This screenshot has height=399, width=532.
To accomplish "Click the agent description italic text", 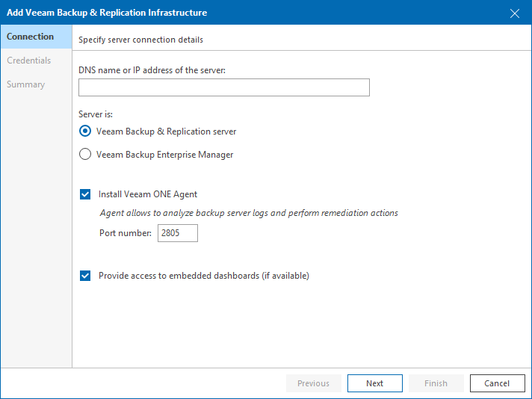I will coord(249,213).
